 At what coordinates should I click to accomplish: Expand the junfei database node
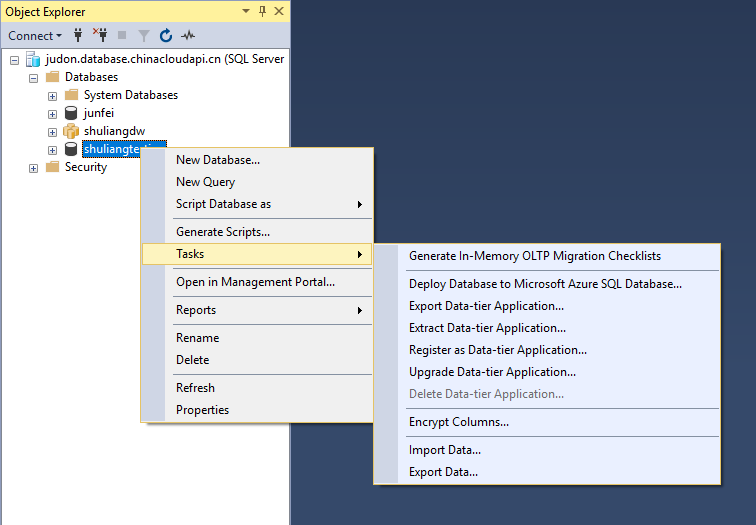[52, 114]
